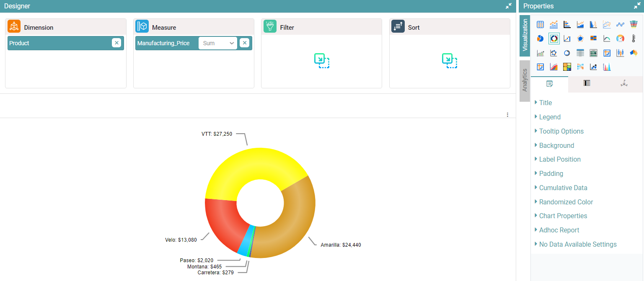Viewport: 644px width, 281px height.
Task: Select the treemap chart icon
Action: 567,67
